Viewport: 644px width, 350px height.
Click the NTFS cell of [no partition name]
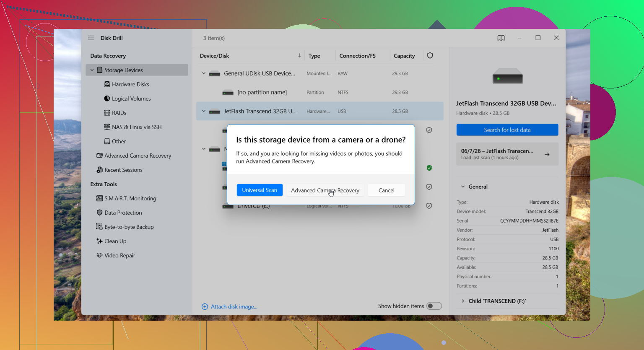(343, 92)
